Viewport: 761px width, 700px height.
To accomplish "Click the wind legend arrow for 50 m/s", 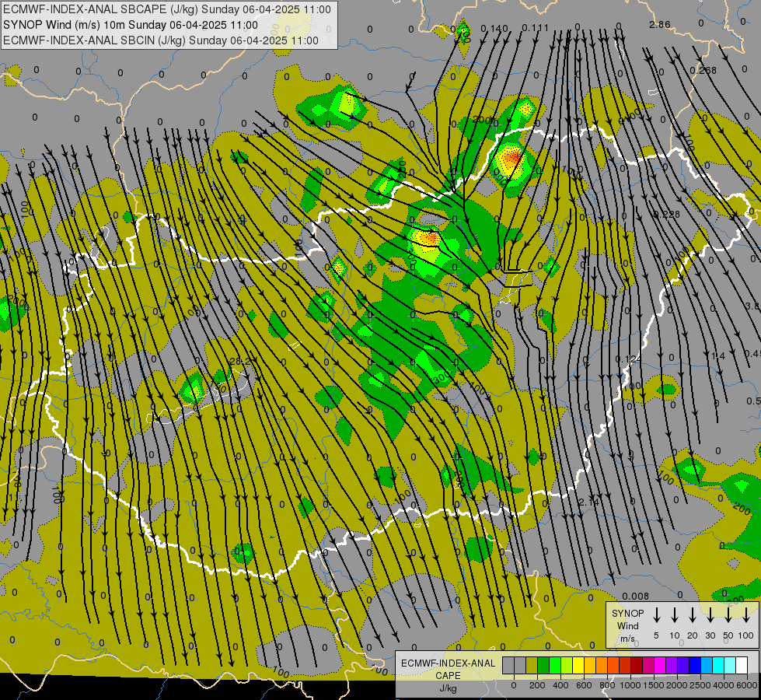I will (728, 614).
